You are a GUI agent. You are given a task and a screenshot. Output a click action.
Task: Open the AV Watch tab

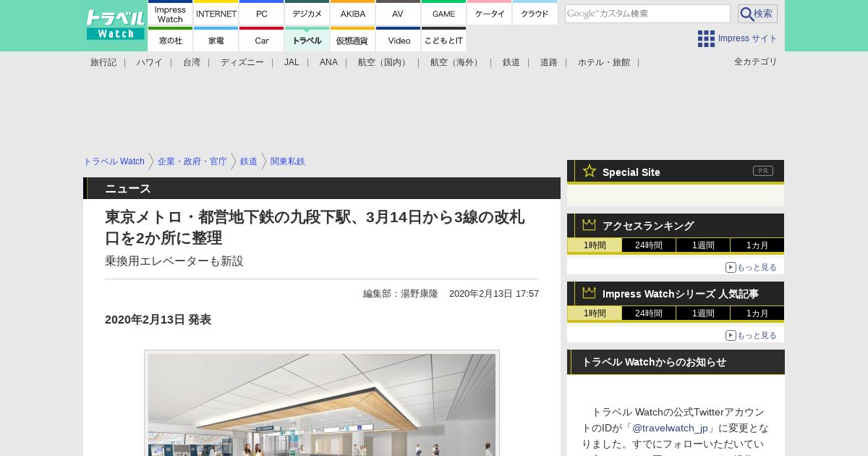(x=398, y=13)
